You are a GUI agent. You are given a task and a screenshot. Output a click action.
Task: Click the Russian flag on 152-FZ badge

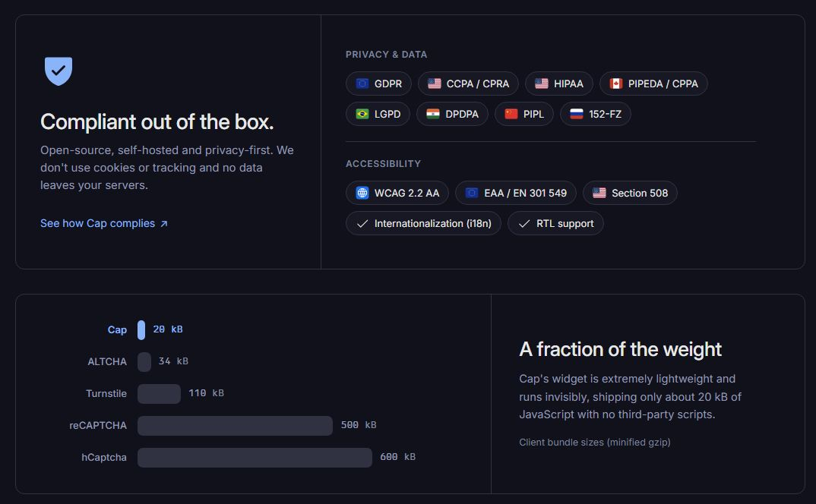(577, 114)
